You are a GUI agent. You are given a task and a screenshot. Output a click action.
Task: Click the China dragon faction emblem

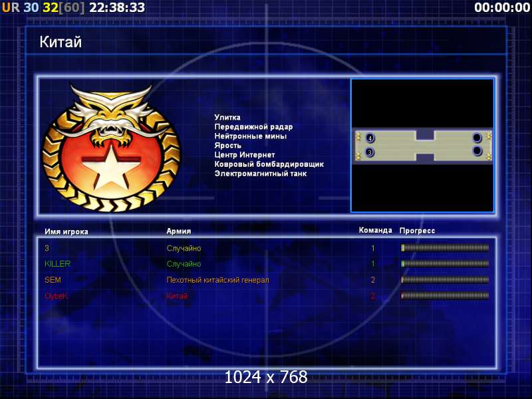(x=111, y=148)
